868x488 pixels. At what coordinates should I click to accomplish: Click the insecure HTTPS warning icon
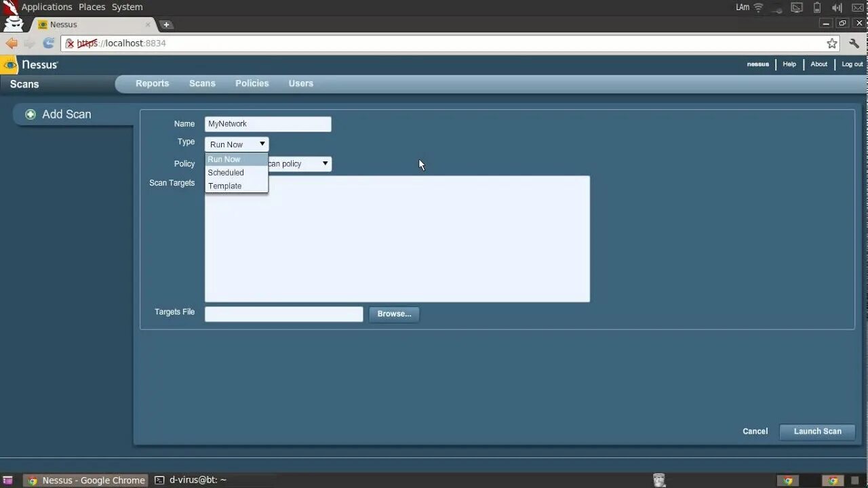(x=69, y=43)
